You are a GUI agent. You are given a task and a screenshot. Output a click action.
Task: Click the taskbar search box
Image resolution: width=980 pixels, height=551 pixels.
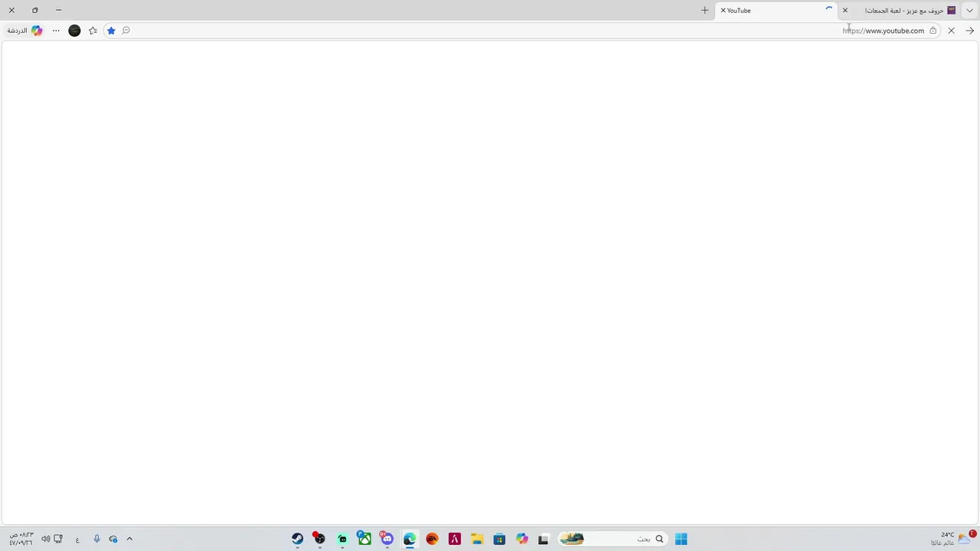612,539
